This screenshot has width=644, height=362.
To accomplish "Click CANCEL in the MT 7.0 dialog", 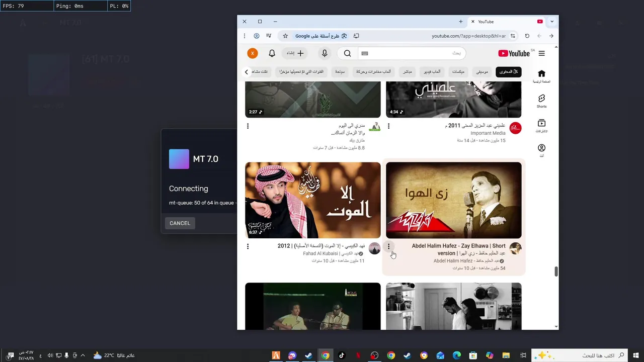I will click(x=180, y=223).
